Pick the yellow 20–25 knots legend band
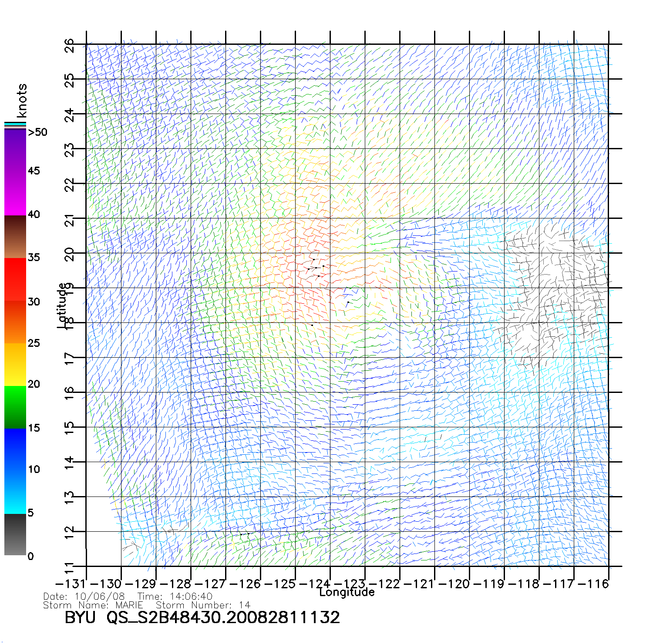This screenshot has height=644, width=653. 15,364
